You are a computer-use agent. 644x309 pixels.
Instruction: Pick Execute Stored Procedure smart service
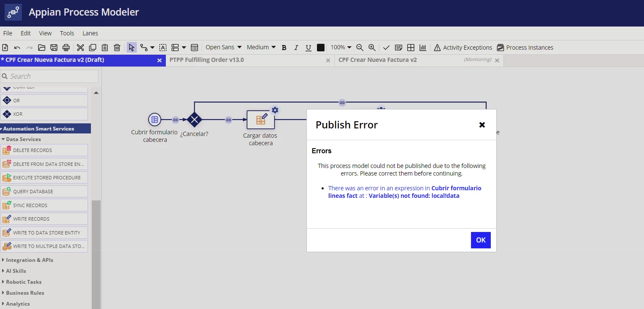pos(44,178)
